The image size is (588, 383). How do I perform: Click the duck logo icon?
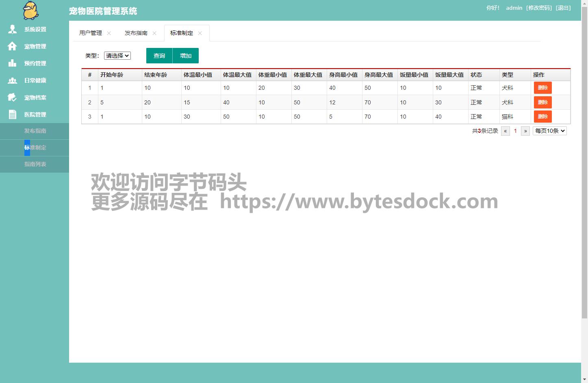(x=30, y=10)
